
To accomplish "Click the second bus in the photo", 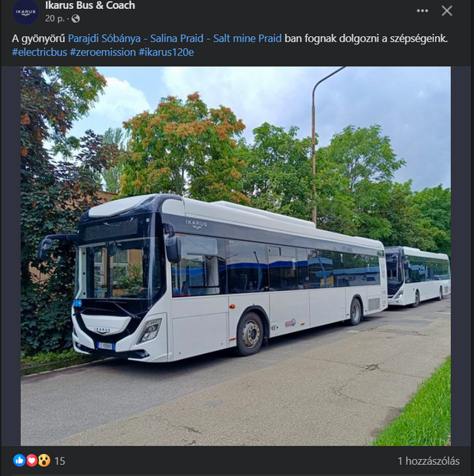I will pos(418,276).
